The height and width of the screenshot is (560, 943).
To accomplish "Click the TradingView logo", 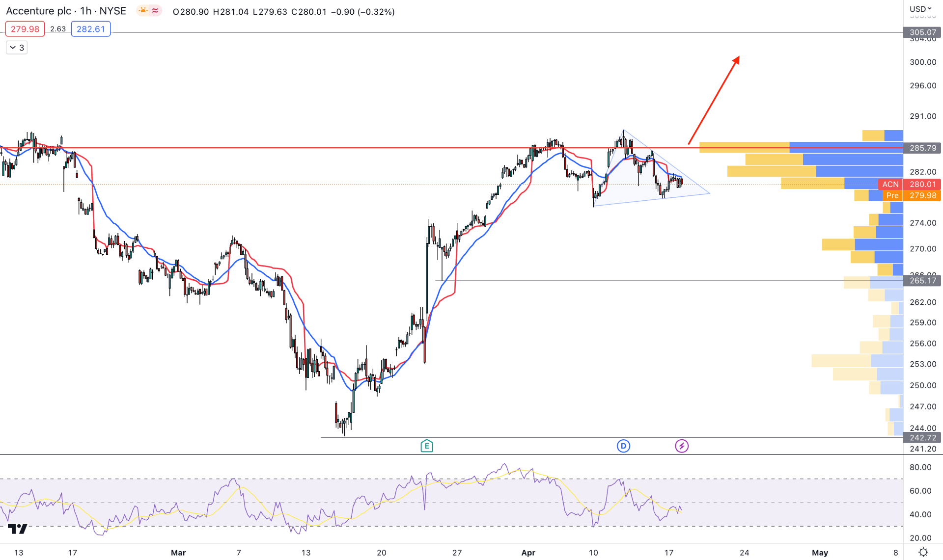I will click(x=18, y=529).
